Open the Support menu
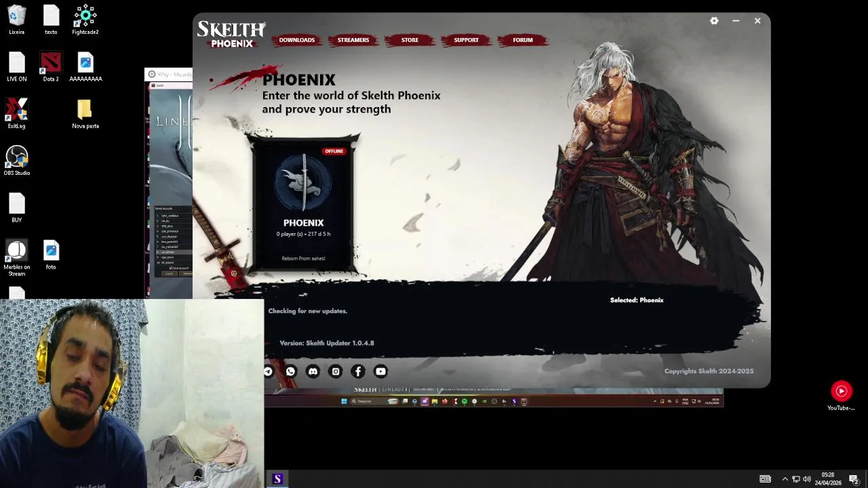 click(466, 40)
